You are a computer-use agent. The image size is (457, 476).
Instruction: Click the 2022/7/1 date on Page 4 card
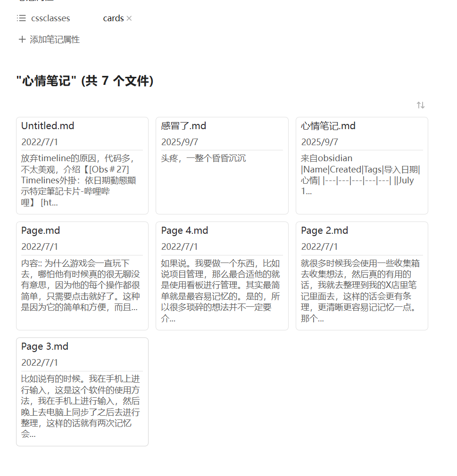(x=180, y=247)
